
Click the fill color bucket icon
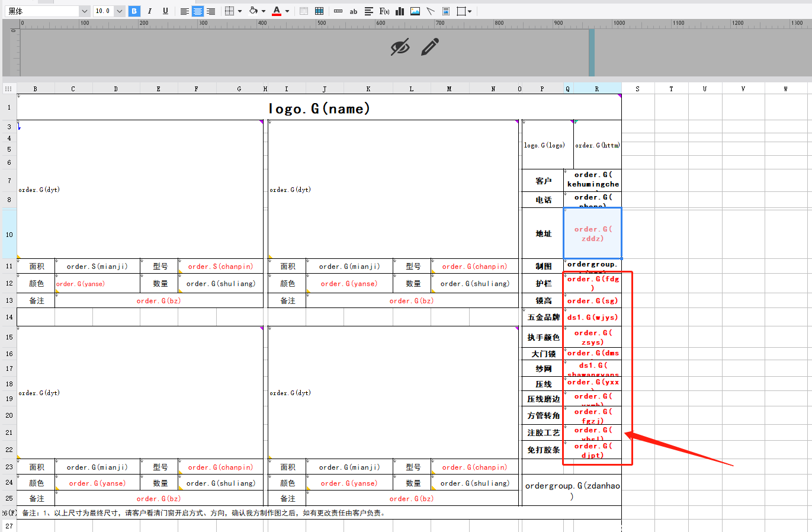[x=253, y=11]
